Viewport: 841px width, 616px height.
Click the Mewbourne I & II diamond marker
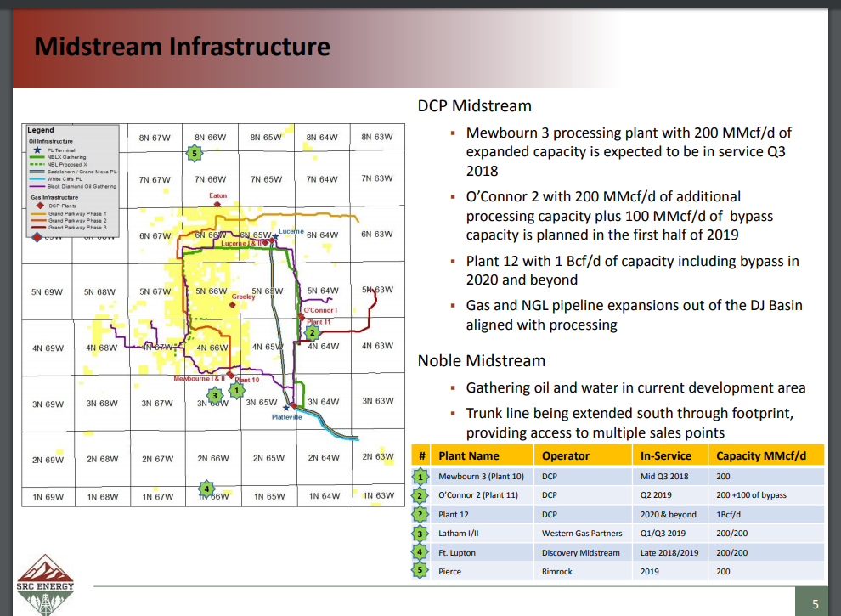coord(230,375)
